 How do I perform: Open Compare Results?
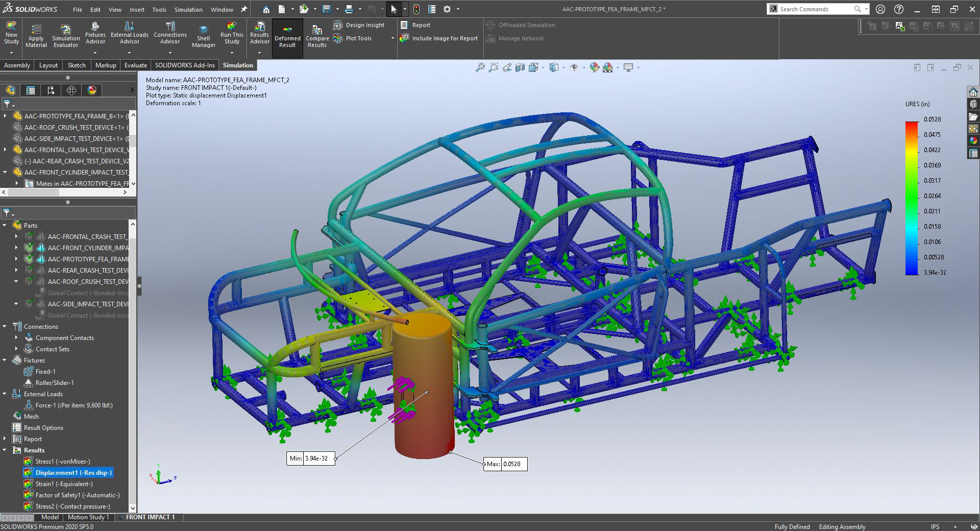pyautogui.click(x=317, y=37)
